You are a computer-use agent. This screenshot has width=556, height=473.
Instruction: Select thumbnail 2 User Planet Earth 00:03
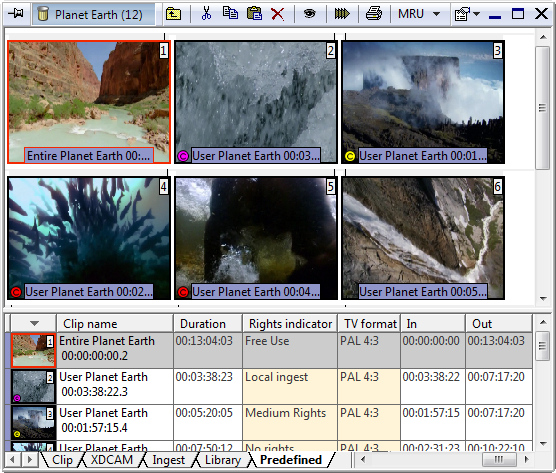tap(256, 102)
